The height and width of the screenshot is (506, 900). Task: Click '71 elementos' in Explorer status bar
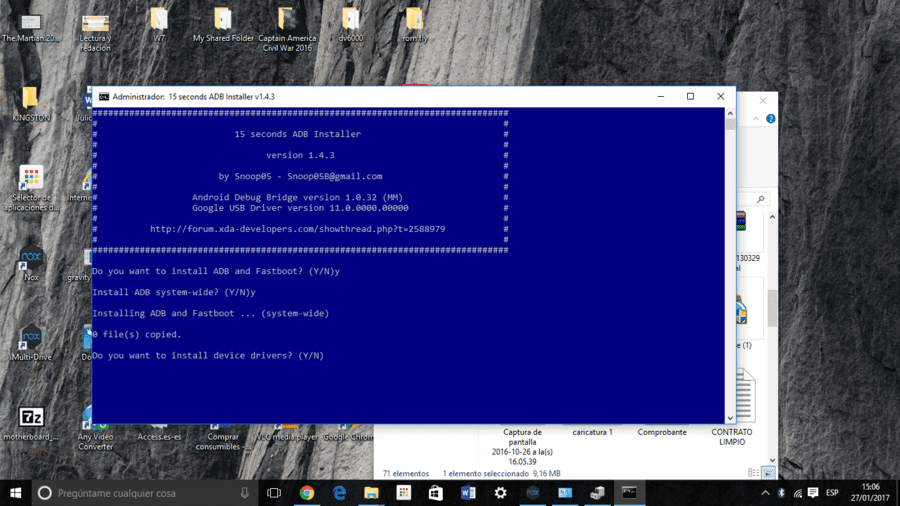point(405,474)
